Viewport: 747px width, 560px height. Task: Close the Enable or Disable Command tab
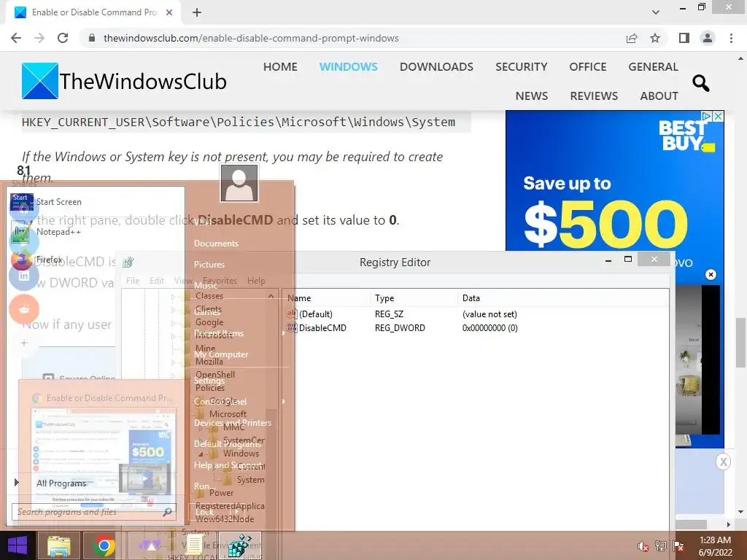169,12
